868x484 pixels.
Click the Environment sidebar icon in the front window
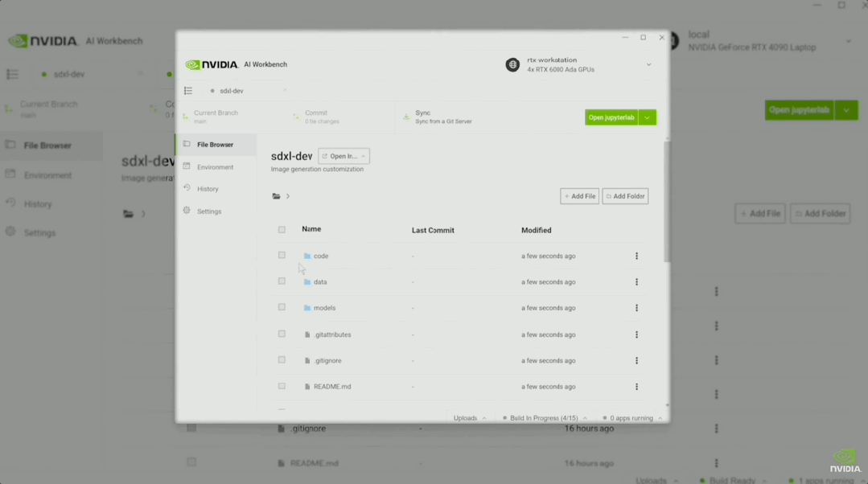[x=187, y=166]
